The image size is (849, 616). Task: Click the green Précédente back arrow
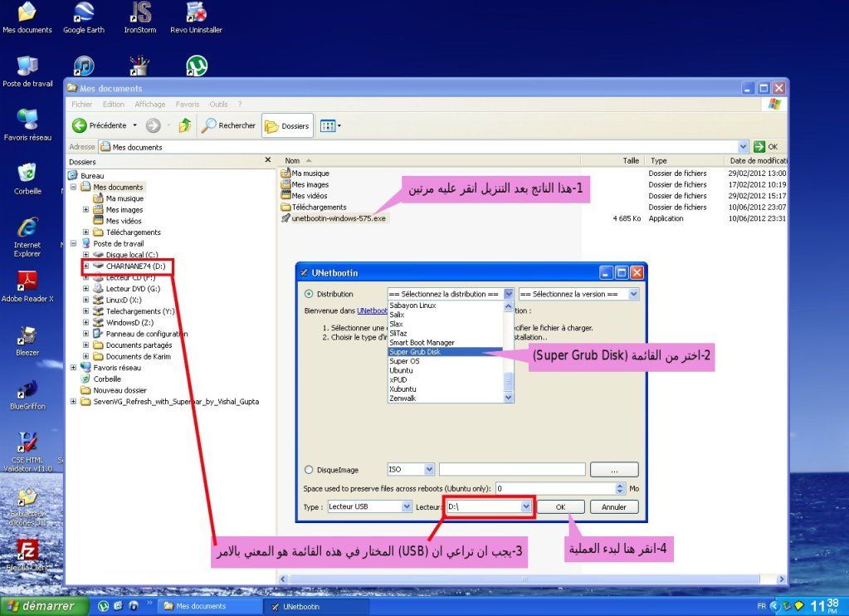80,125
